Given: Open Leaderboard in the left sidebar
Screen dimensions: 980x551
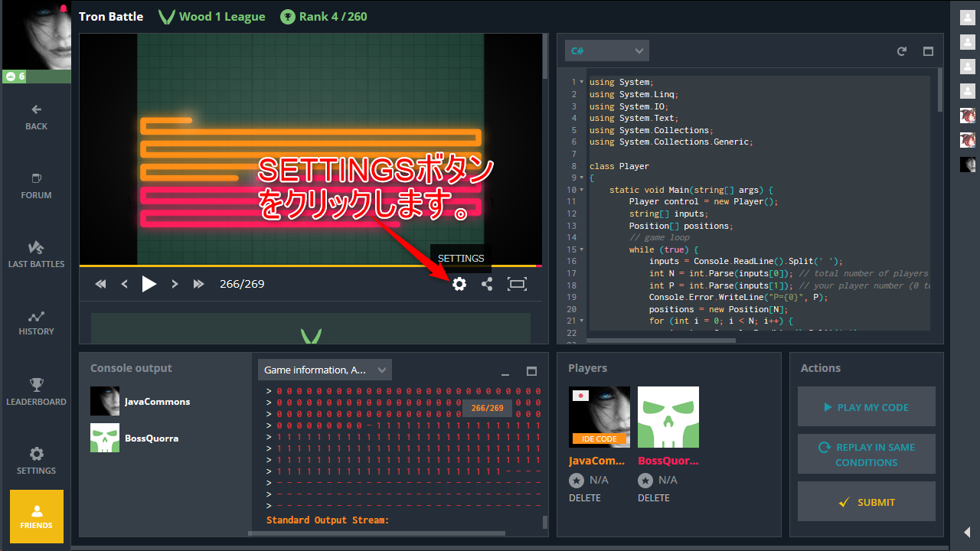Looking at the screenshot, I should click(x=36, y=392).
